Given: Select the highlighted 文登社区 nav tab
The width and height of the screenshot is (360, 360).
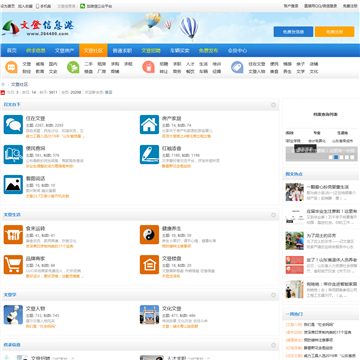Looking at the screenshot, I should tap(93, 51).
